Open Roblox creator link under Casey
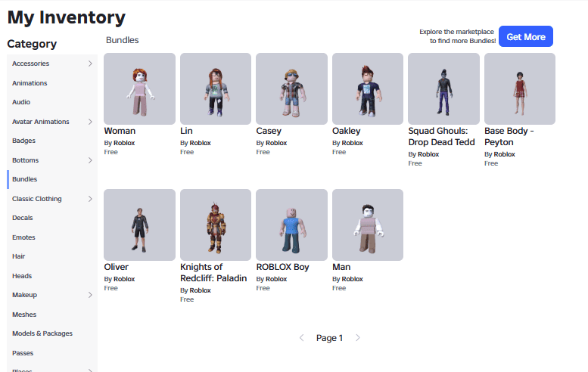Image resolution: width=588 pixels, height=372 pixels. pyautogui.click(x=276, y=143)
